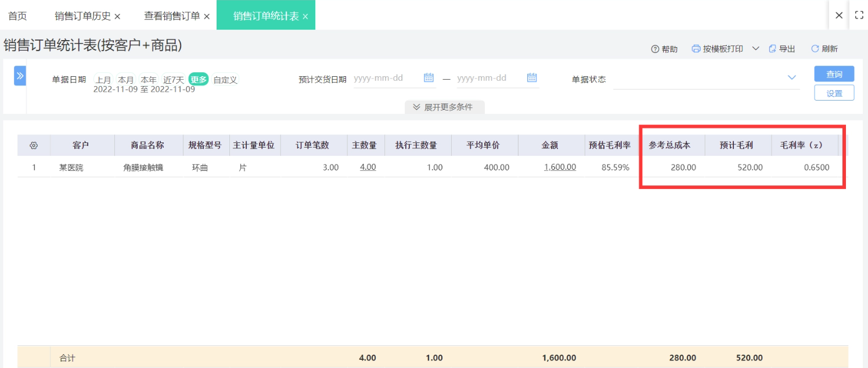Click the 查询 button
868x368 pixels.
(834, 74)
